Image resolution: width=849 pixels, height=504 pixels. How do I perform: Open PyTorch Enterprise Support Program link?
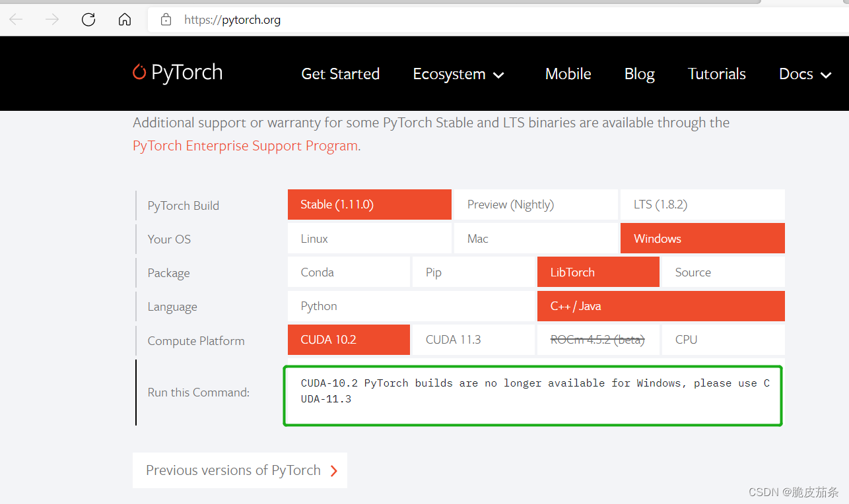click(x=246, y=146)
